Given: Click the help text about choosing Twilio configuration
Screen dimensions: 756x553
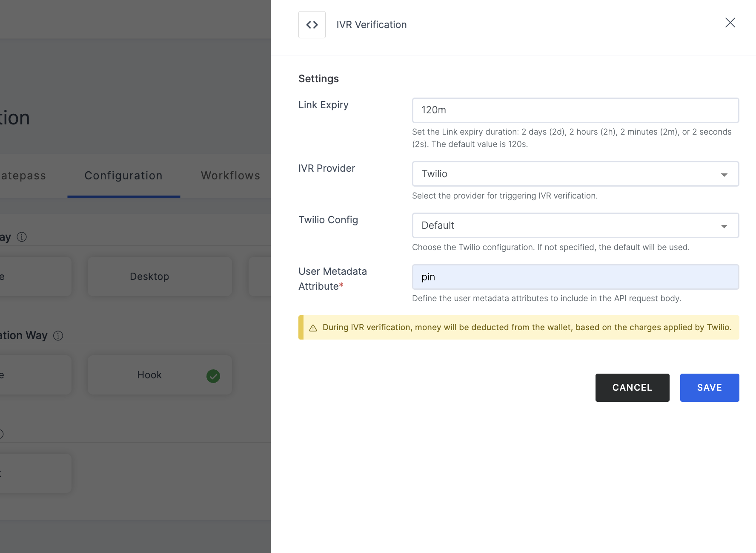Looking at the screenshot, I should 551,247.
